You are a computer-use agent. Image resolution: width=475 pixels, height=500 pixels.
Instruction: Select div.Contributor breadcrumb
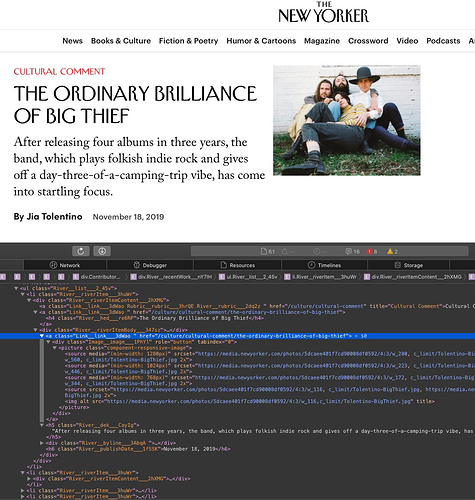pos(97,277)
